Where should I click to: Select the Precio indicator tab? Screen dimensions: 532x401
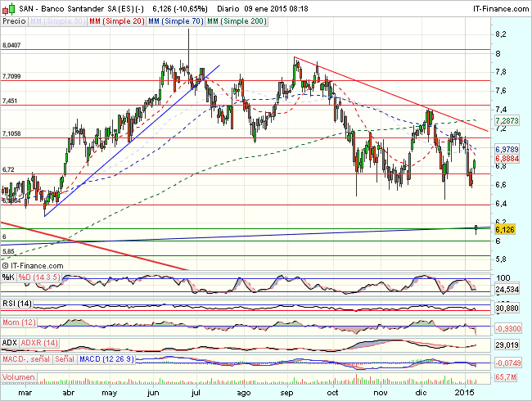[14, 21]
